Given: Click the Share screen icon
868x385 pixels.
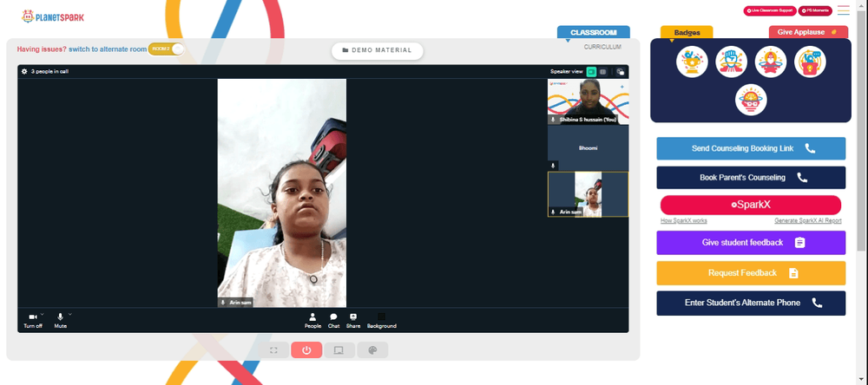Looking at the screenshot, I should coord(353,320).
